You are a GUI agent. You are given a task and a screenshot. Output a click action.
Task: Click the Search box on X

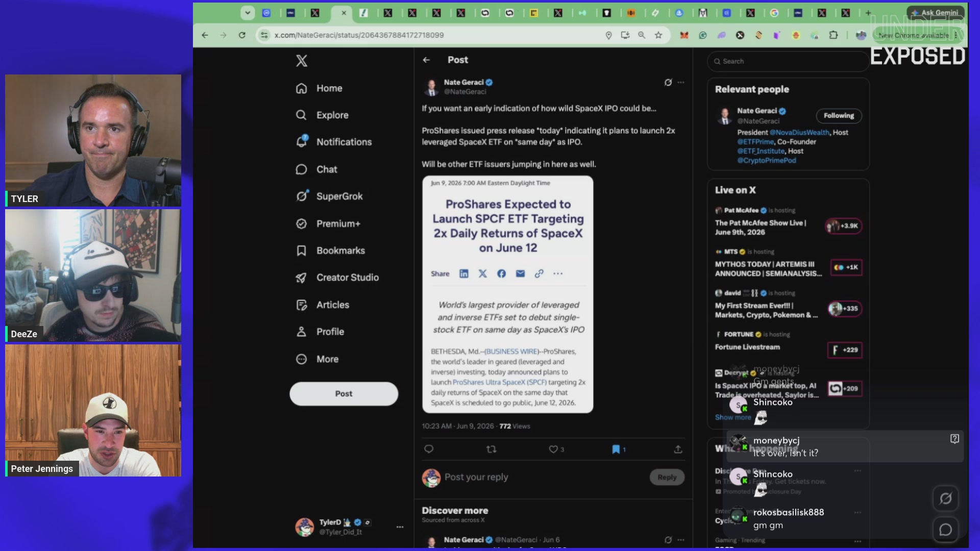pyautogui.click(x=788, y=61)
